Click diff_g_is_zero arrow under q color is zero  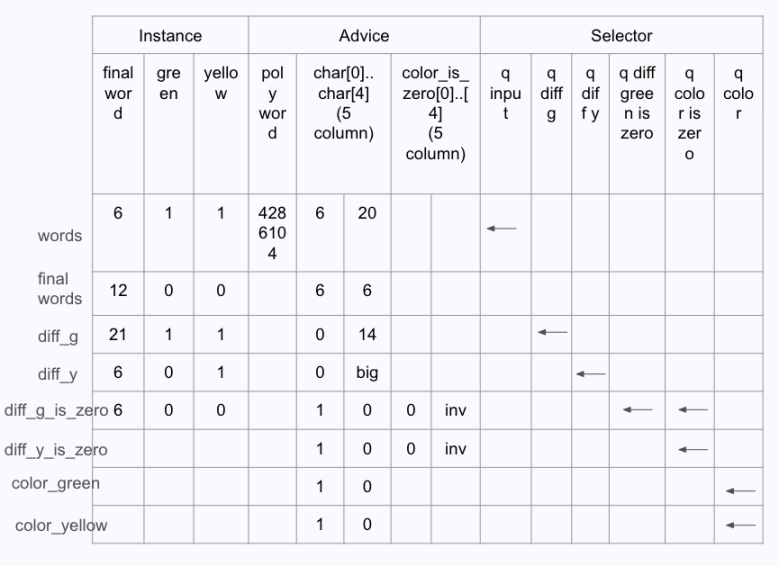(x=692, y=409)
